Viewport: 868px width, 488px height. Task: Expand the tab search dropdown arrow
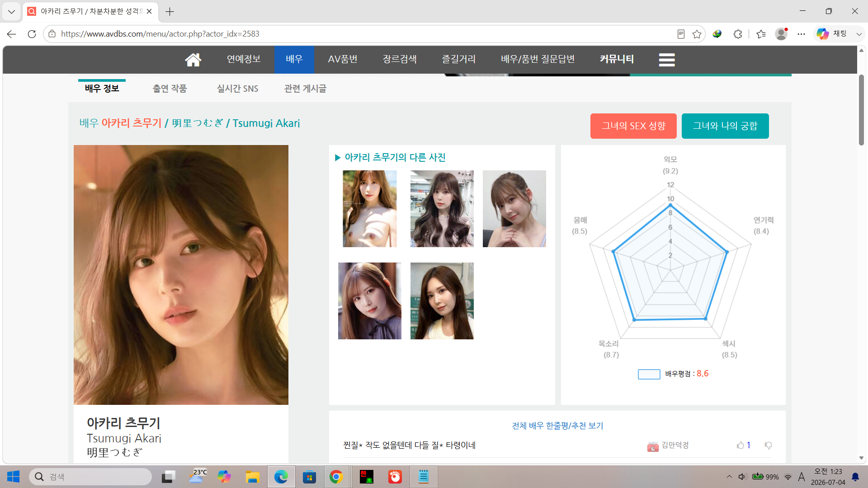(x=11, y=11)
